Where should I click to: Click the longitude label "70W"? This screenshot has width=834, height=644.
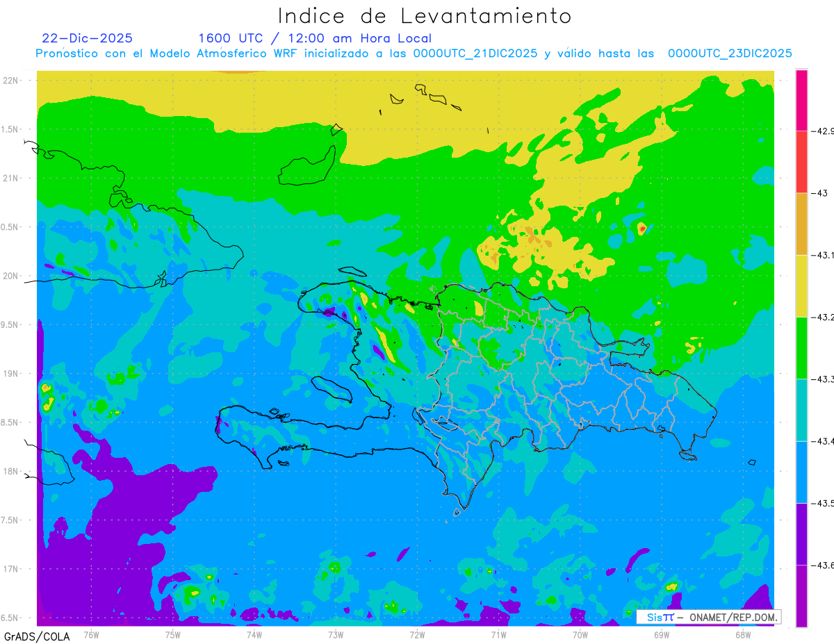pos(580,635)
